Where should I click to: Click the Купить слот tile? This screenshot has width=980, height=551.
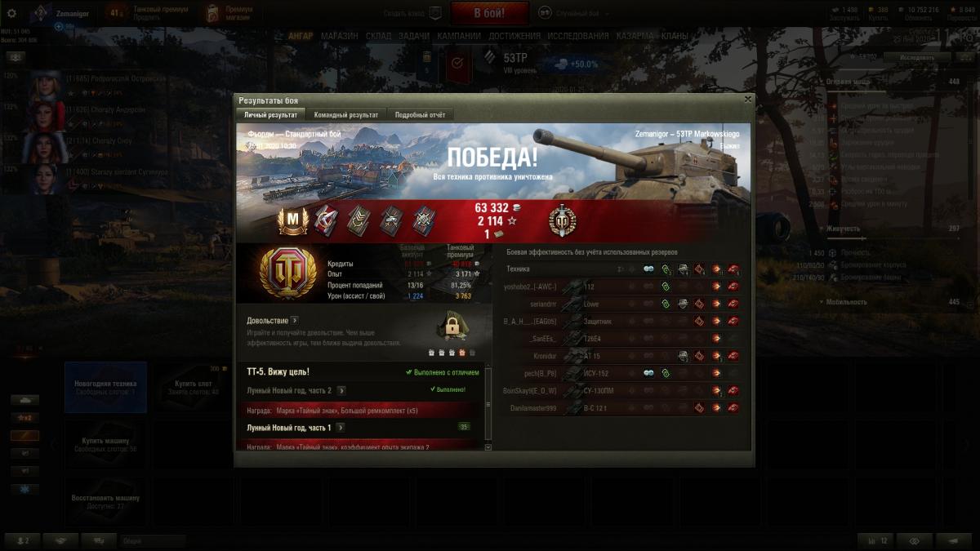pos(192,387)
